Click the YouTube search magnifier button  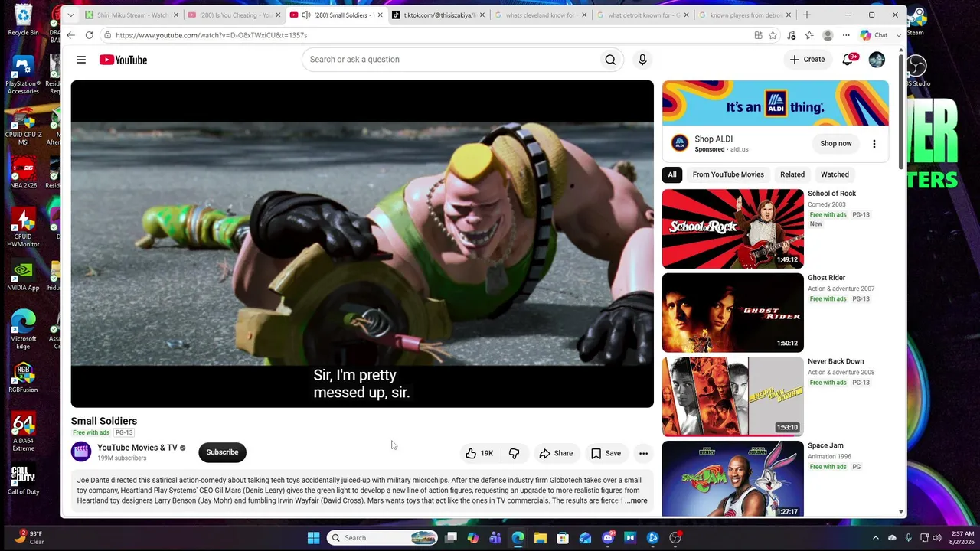coord(610,60)
